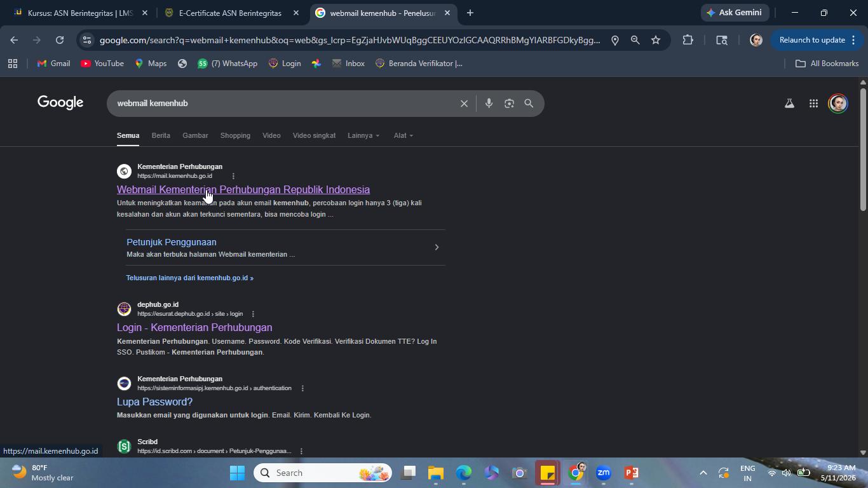
Task: Switch to E-Certificate ASN Berintegritas tab
Action: (x=230, y=13)
